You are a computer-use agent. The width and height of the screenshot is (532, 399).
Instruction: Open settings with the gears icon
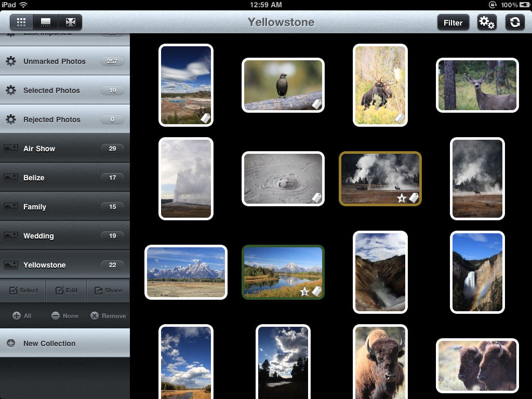click(487, 23)
